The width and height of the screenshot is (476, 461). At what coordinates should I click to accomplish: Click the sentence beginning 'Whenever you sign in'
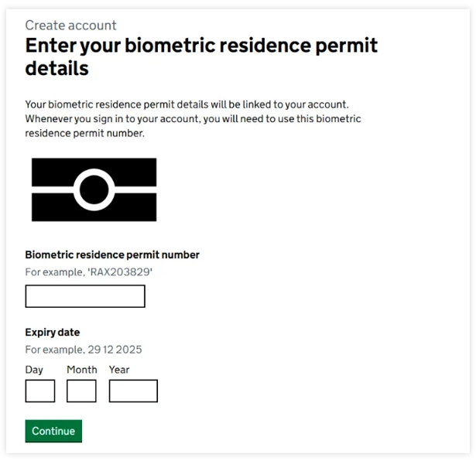point(193,126)
